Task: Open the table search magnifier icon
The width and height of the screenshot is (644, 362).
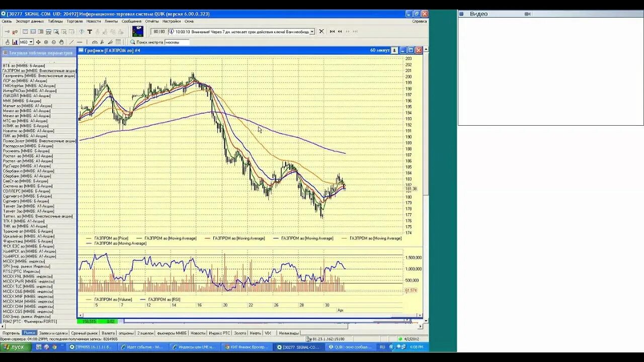Action: pos(56,32)
